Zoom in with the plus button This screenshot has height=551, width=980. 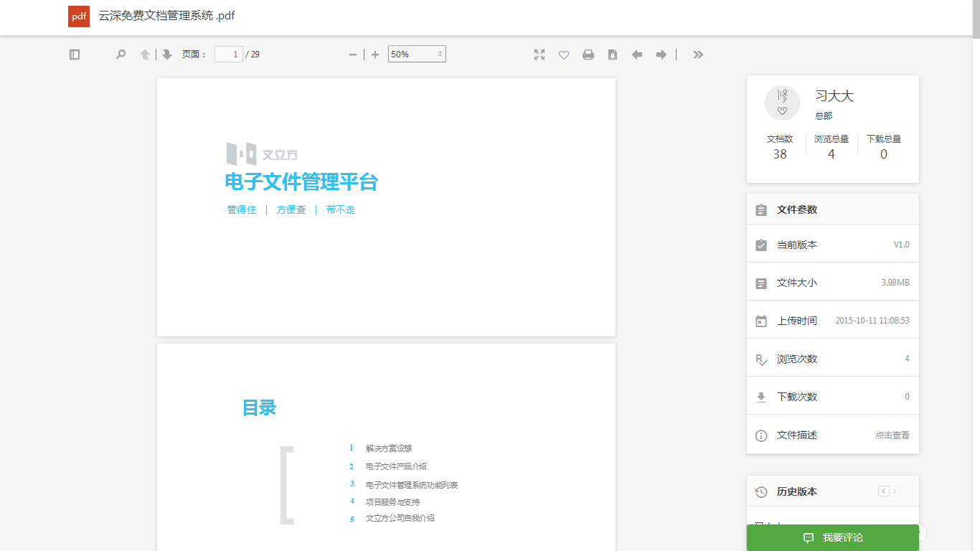point(375,55)
